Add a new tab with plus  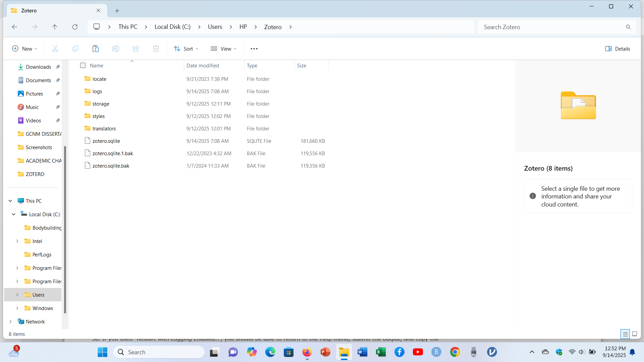pyautogui.click(x=117, y=11)
